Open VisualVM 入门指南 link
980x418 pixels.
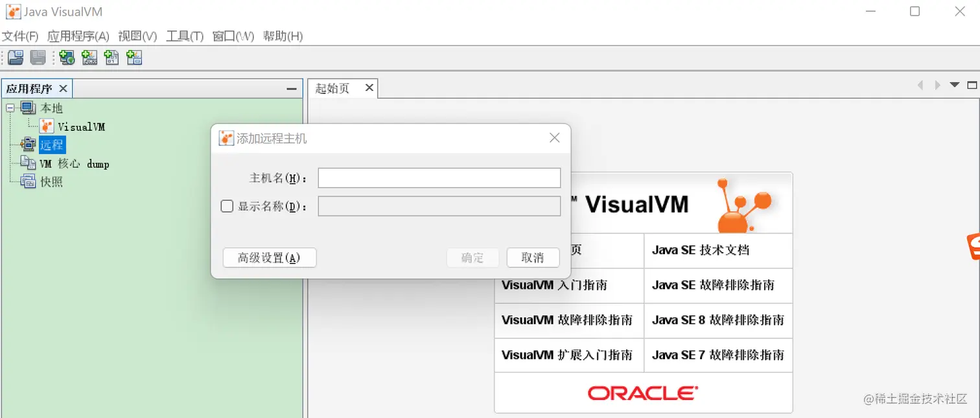click(554, 285)
